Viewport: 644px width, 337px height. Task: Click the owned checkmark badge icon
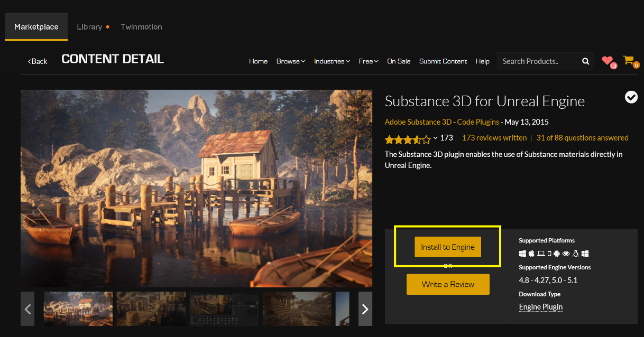click(631, 97)
